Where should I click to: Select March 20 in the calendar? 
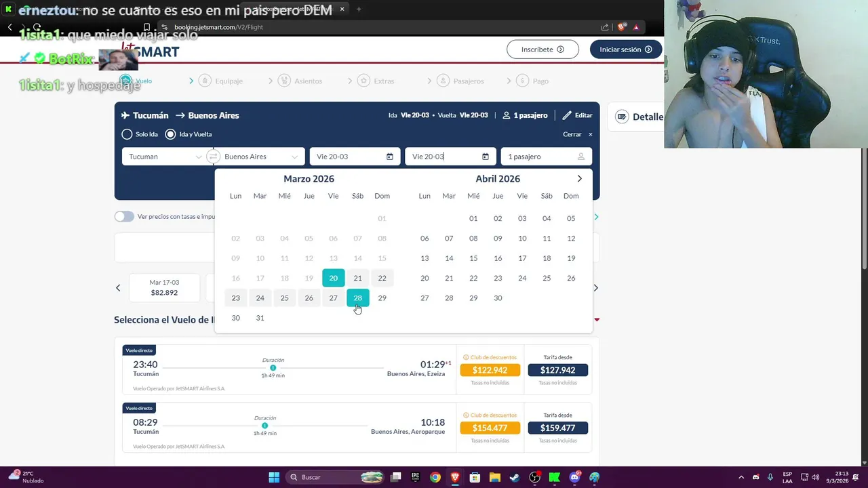[333, 278]
